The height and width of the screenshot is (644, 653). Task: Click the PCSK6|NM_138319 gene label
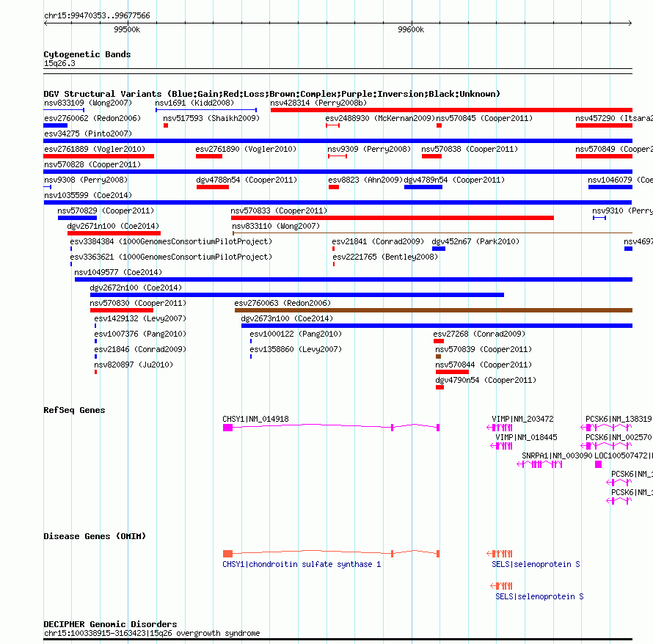pos(619,419)
